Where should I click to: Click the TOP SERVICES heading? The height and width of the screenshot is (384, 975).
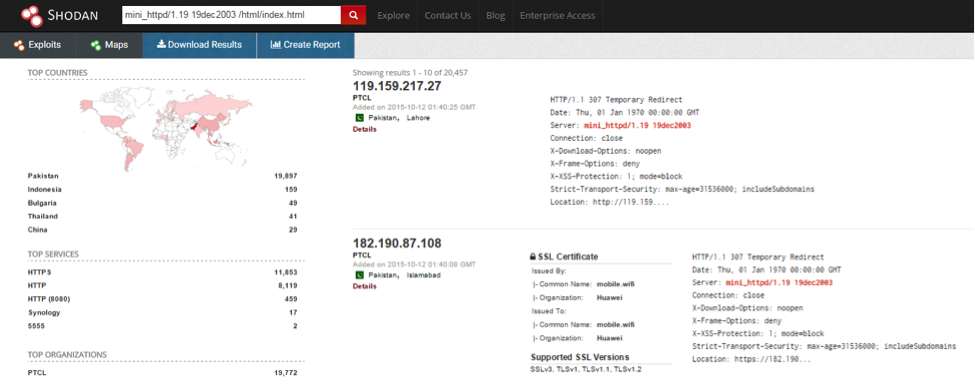[x=53, y=254]
